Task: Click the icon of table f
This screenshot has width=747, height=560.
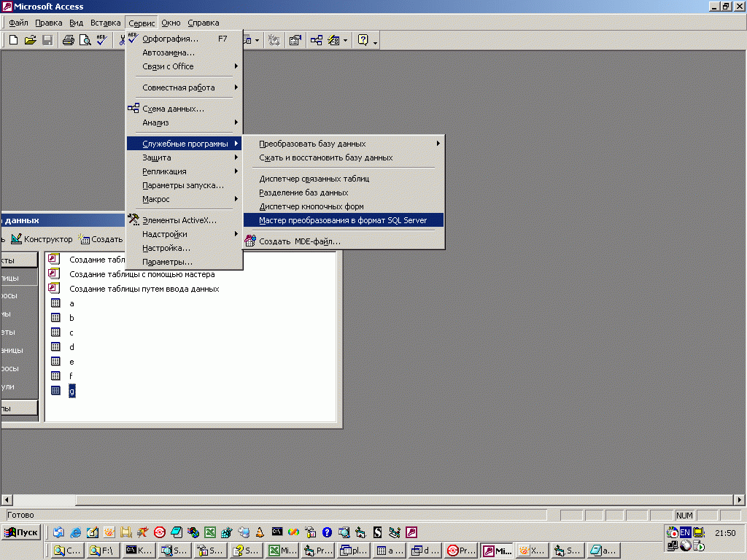Action: click(55, 376)
